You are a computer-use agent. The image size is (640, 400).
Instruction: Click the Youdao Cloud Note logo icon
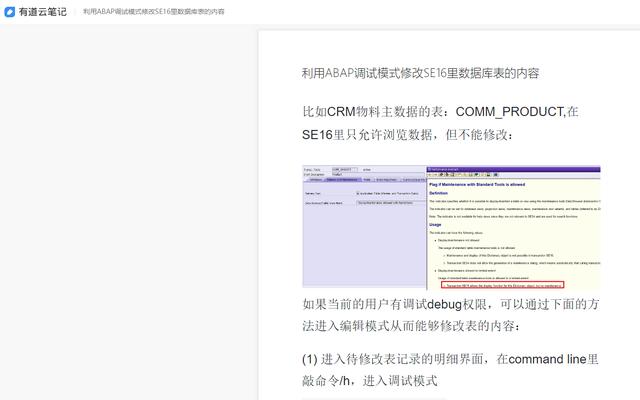pyautogui.click(x=9, y=12)
